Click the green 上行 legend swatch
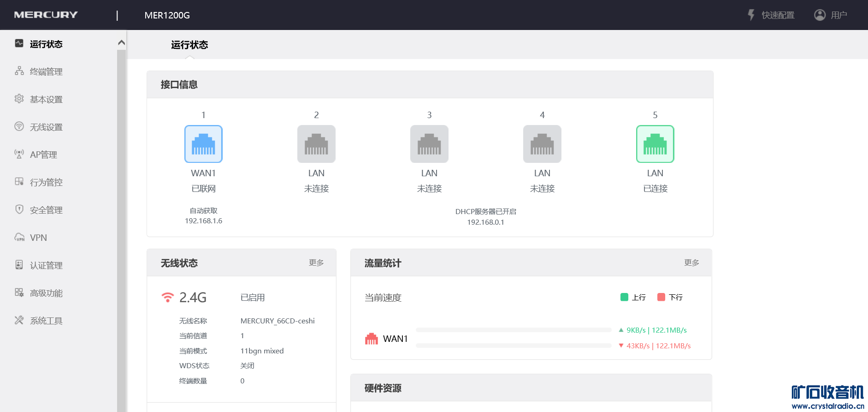 pyautogui.click(x=624, y=297)
